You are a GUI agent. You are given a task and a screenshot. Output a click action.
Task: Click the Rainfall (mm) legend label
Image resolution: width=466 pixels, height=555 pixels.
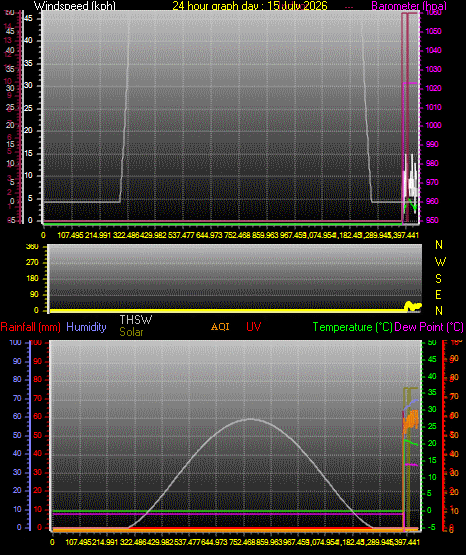pos(30,327)
